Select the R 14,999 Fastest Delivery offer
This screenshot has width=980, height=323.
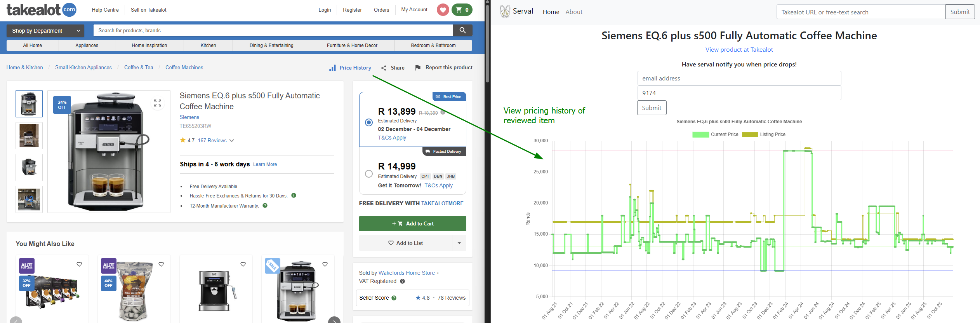[369, 174]
